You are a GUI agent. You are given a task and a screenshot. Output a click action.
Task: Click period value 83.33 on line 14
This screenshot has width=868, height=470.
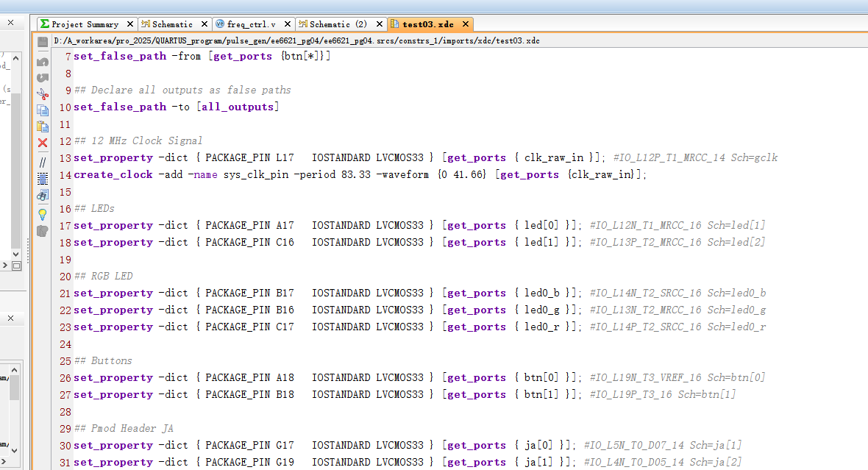(x=356, y=175)
